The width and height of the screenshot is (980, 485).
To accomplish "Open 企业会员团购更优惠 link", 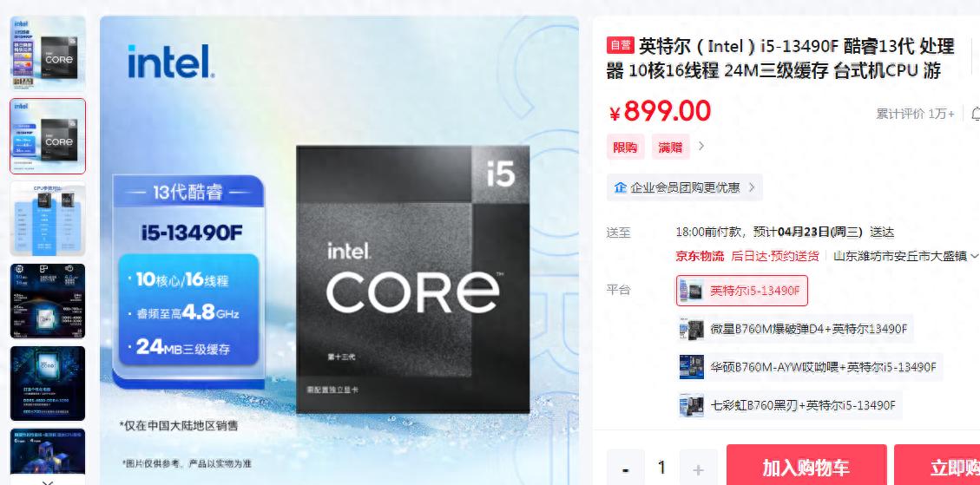I will click(x=684, y=187).
